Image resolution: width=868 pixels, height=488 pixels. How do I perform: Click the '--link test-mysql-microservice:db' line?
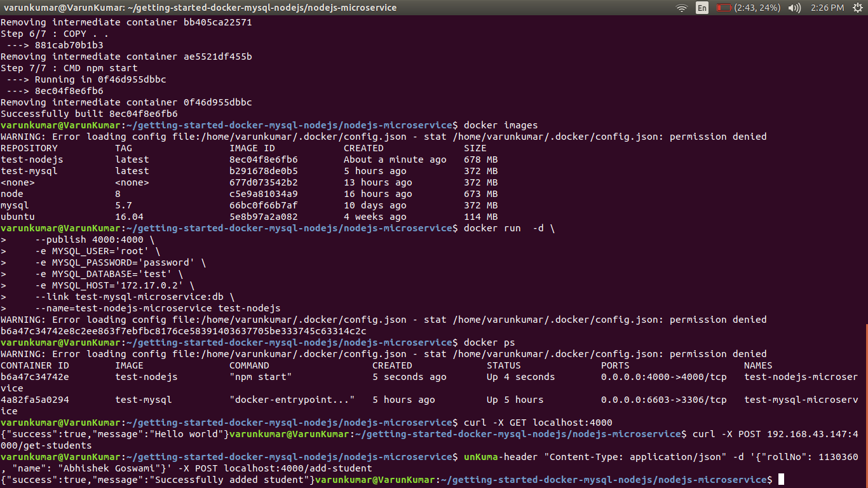pyautogui.click(x=135, y=297)
